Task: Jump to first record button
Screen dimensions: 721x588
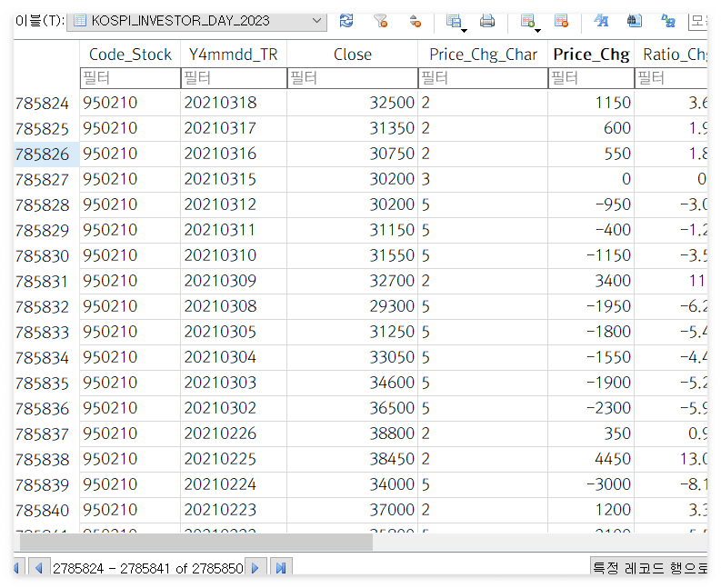Action: click(x=17, y=568)
